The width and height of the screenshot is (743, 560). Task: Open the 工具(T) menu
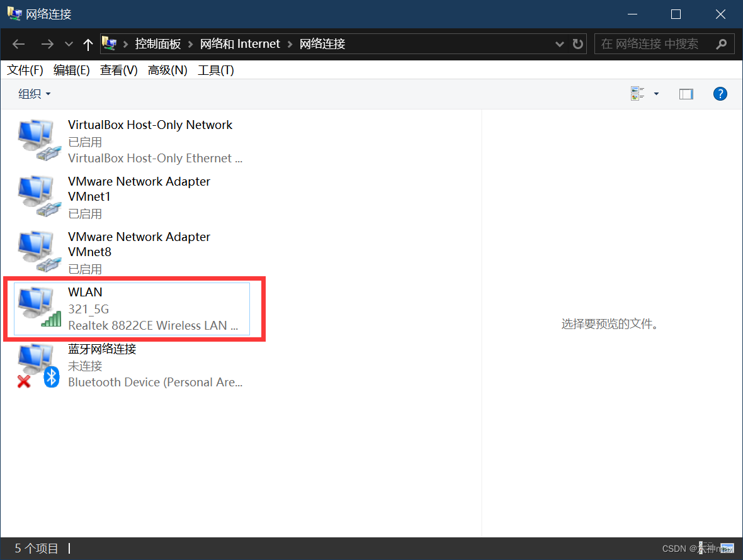pos(215,70)
